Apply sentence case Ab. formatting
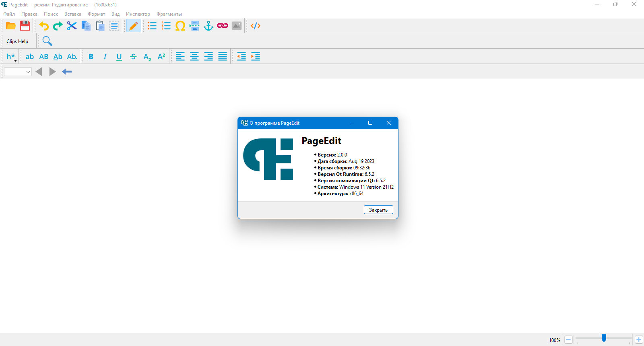 point(72,57)
